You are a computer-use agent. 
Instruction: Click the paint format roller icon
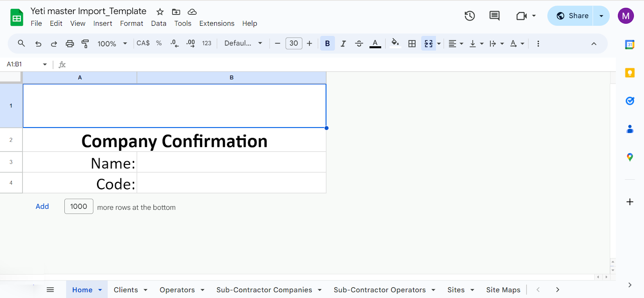(85, 43)
